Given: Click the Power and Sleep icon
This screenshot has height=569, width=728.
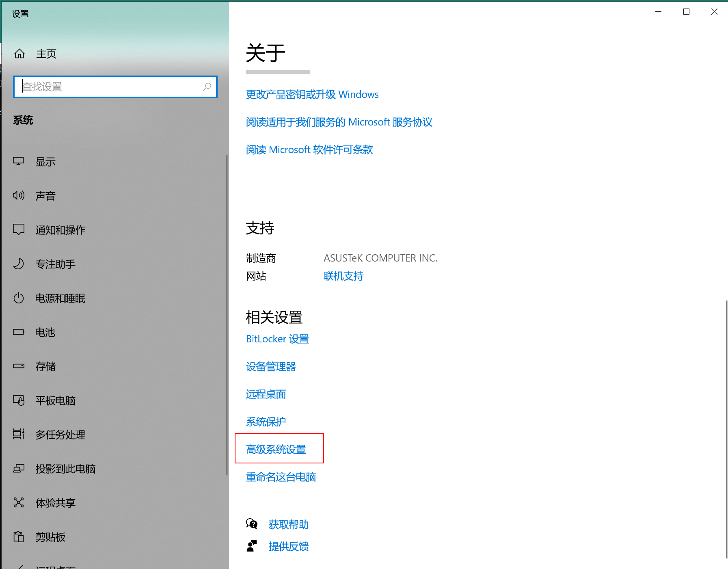Looking at the screenshot, I should [19, 298].
